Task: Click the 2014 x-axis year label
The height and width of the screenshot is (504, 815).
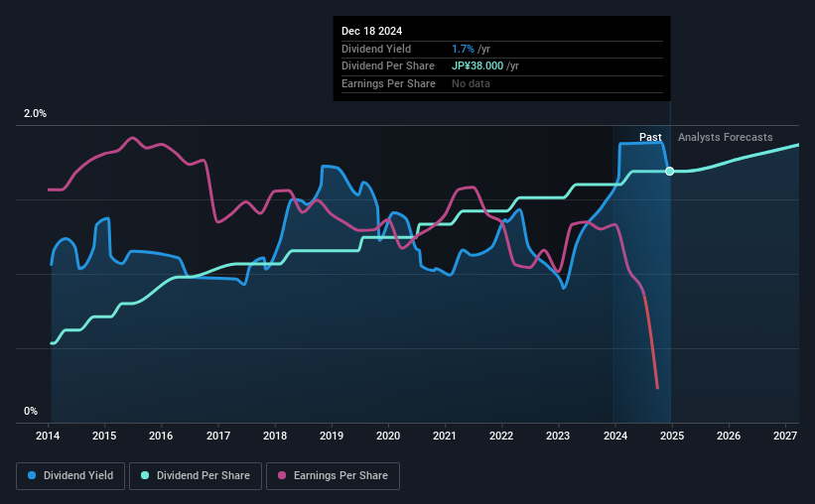Action: pyautogui.click(x=48, y=436)
